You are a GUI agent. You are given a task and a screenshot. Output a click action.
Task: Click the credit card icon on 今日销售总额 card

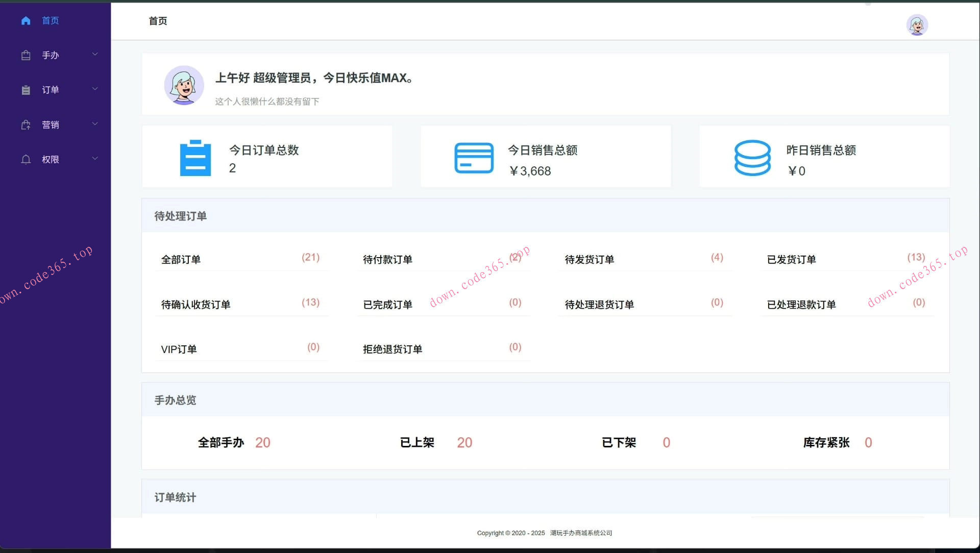474,157
